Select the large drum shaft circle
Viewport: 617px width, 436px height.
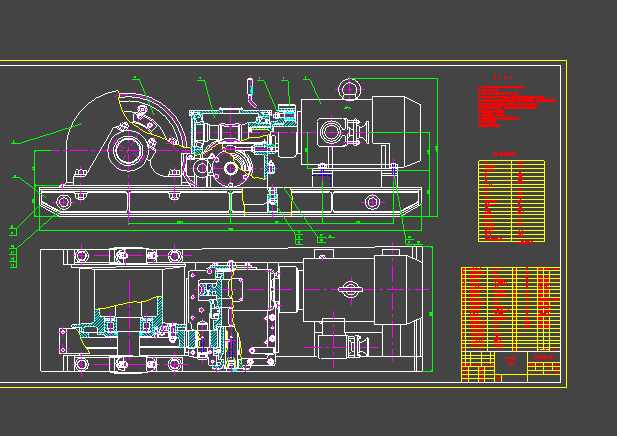pos(128,151)
